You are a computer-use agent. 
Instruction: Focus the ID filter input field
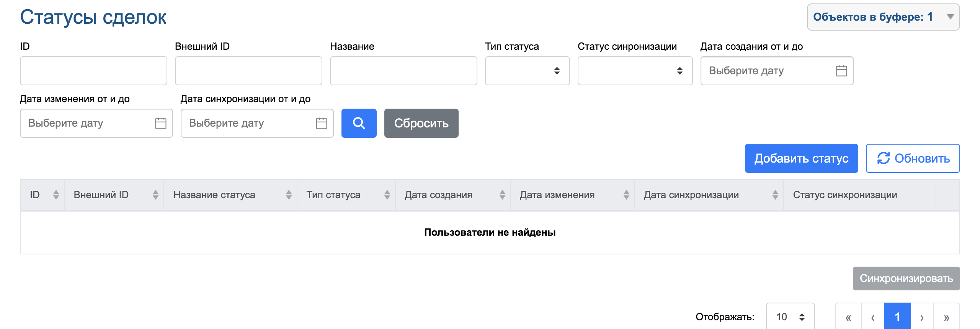tap(93, 71)
